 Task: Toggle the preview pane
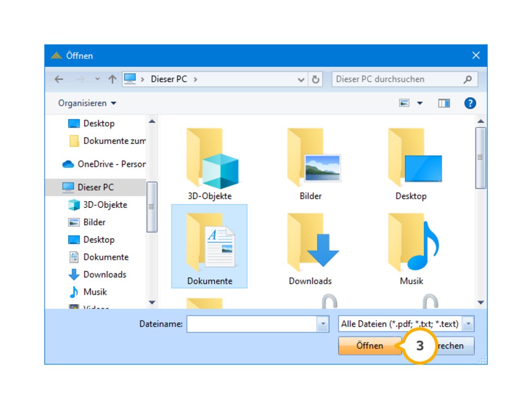(x=444, y=103)
